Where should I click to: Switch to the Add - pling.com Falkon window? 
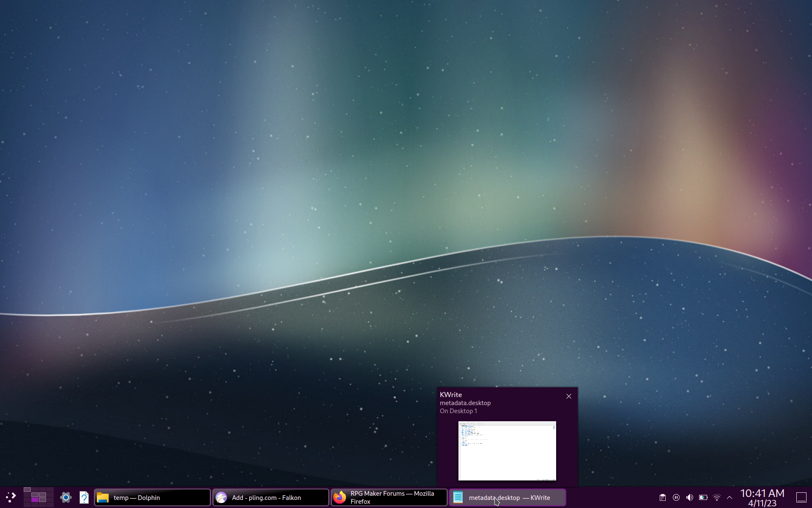pos(271,497)
